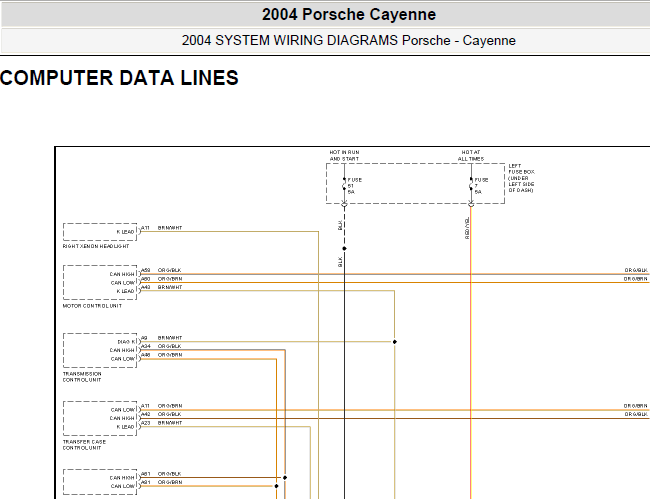The image size is (650, 499).
Task: Select the "2004 SYSTEM WIRING DIAGRAMS Porsche - Cayenne" subtitle
Action: pos(349,41)
